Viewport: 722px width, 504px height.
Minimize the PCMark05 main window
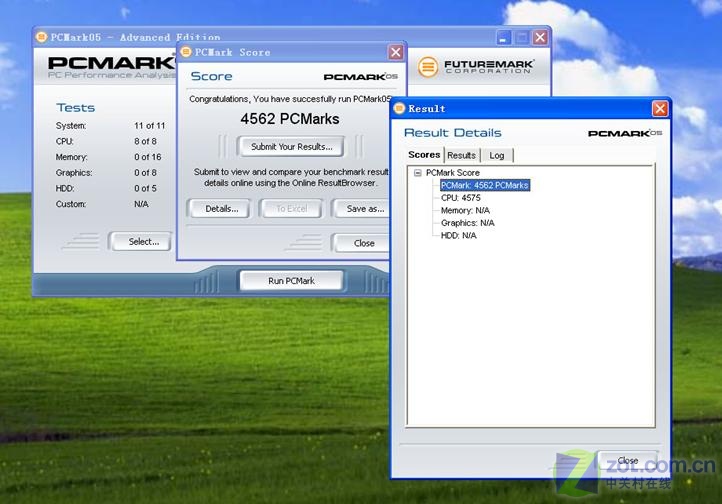point(504,37)
